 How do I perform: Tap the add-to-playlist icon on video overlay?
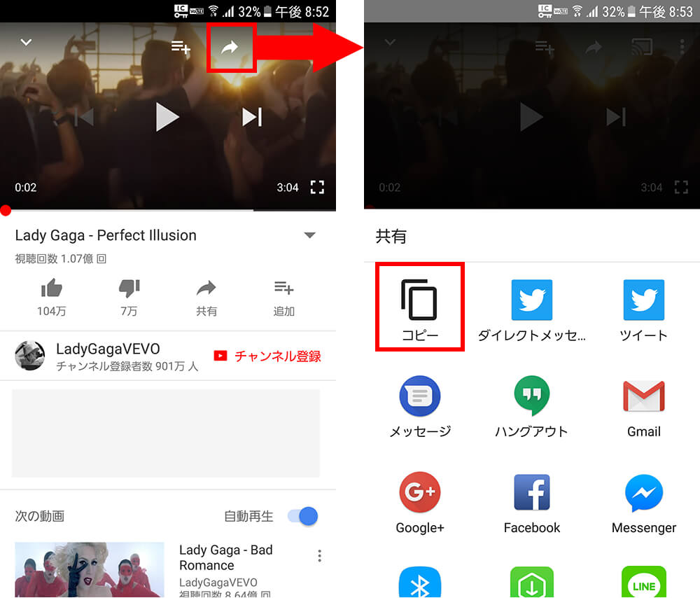point(181,46)
